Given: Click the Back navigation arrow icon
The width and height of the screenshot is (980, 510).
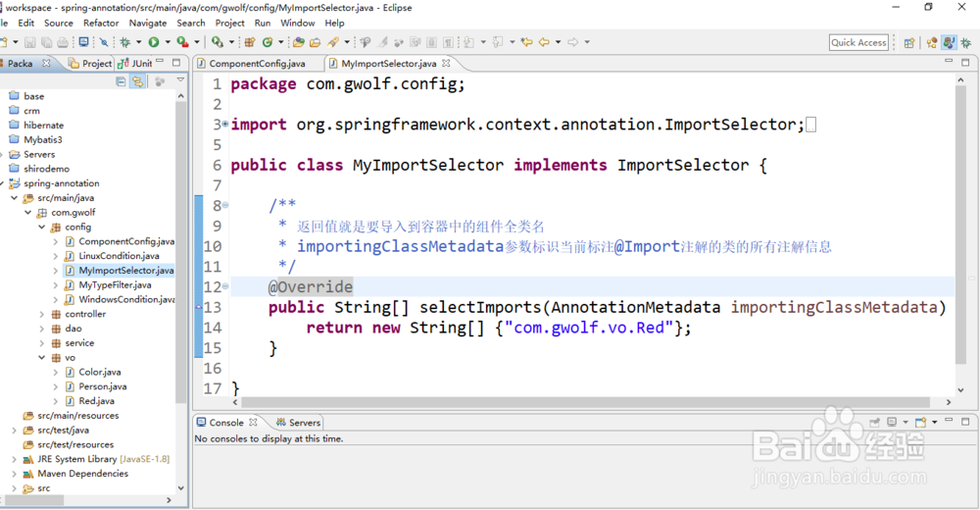Looking at the screenshot, I should tap(544, 42).
